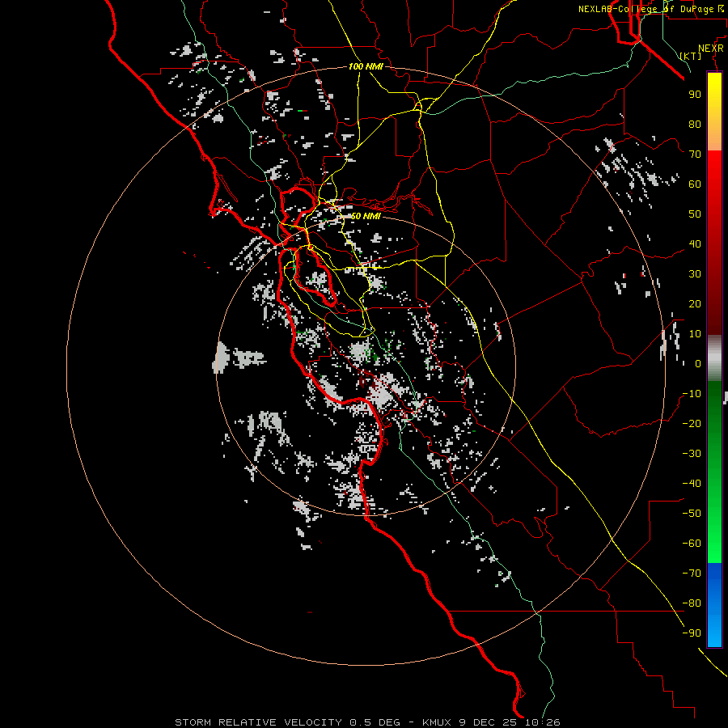Image resolution: width=728 pixels, height=728 pixels.
Task: Click the "40" value on the velocity scale
Action: 695,244
